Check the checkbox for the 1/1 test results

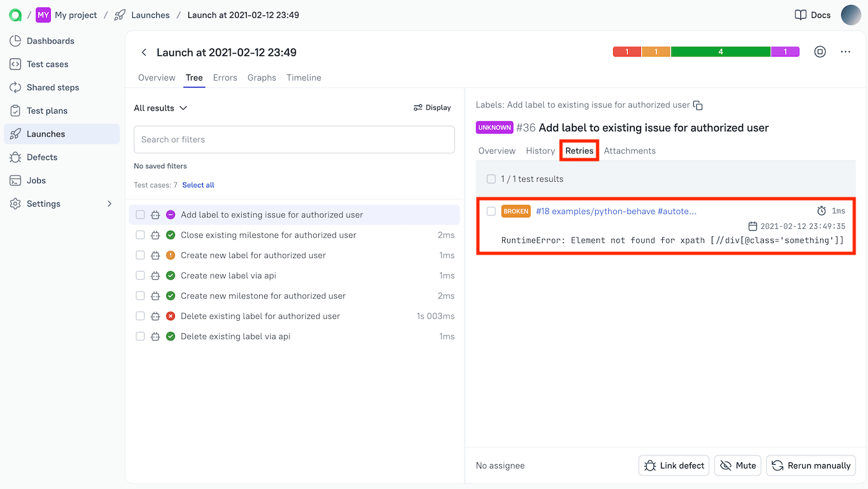point(491,179)
